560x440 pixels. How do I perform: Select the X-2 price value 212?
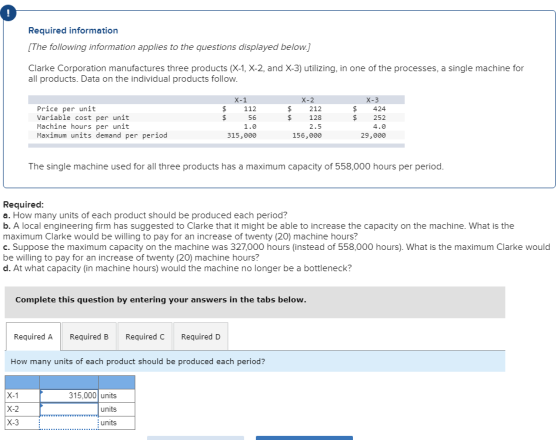tap(315, 109)
